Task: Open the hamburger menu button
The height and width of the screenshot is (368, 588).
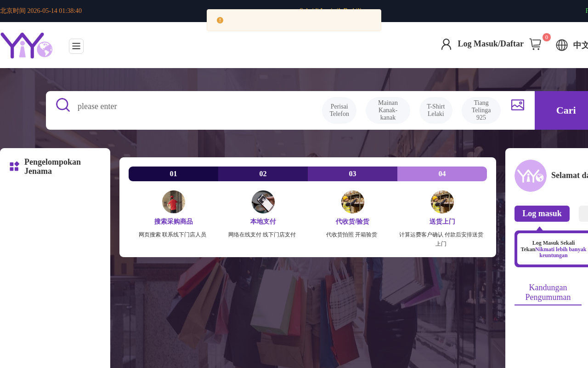Action: [76, 46]
